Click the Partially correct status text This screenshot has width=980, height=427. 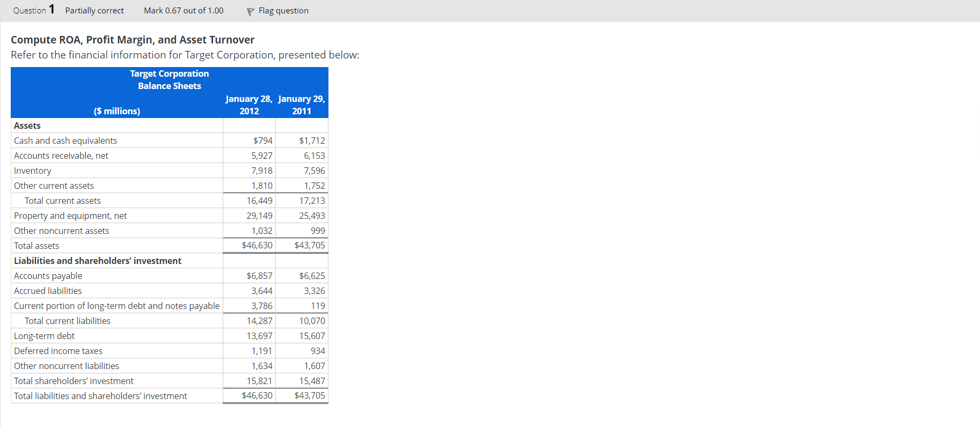point(94,11)
